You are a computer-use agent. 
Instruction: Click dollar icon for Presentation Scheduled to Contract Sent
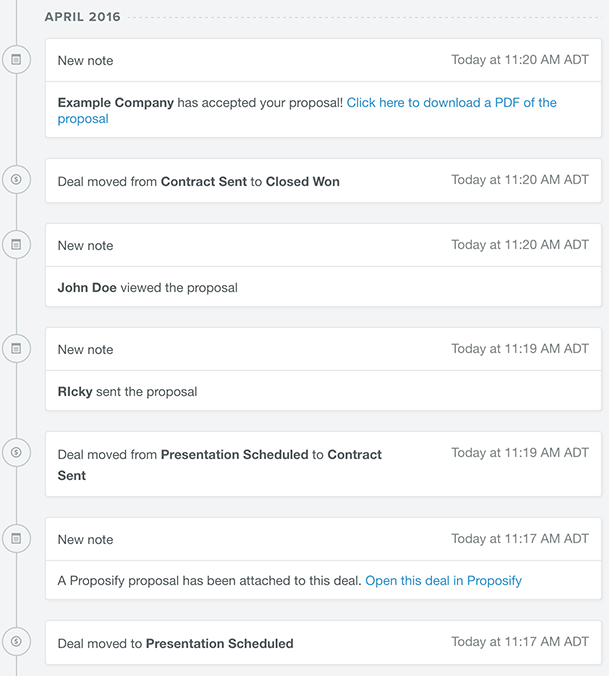tap(16, 452)
